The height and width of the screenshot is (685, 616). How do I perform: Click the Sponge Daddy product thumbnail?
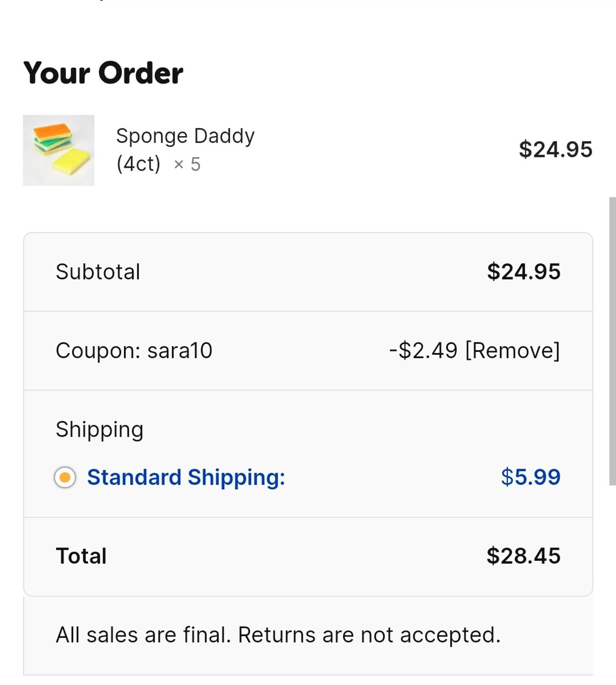(58, 150)
